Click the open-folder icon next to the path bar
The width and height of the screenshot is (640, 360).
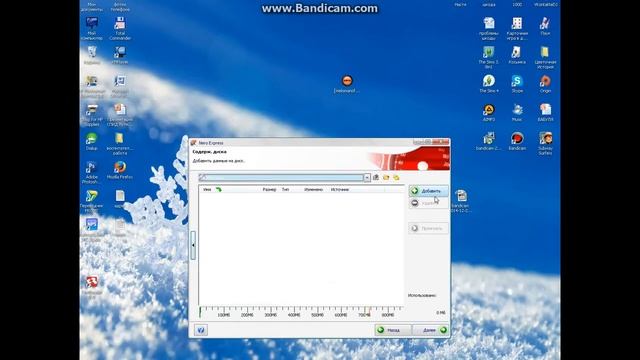(x=386, y=178)
